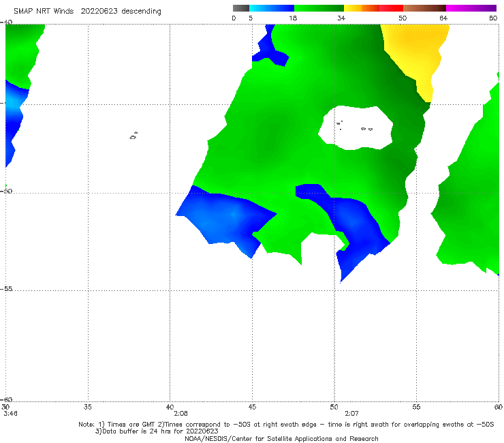
Task: Click the color bar label '80'
Action: point(493,18)
